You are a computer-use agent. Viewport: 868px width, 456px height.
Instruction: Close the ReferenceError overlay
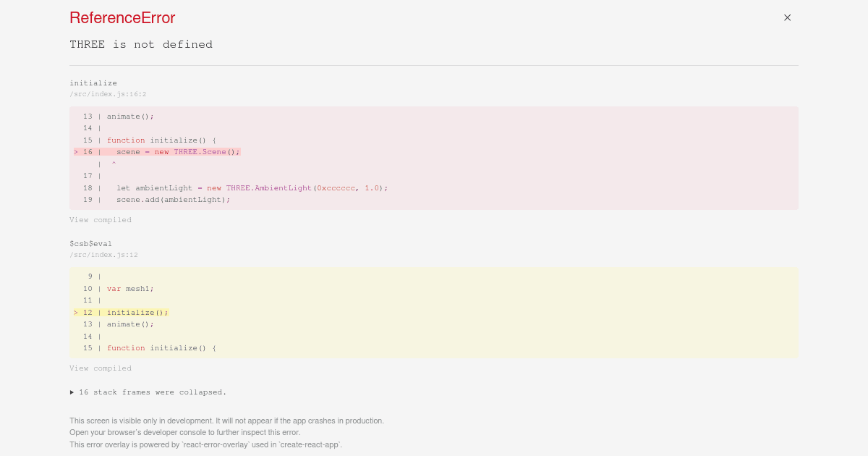click(787, 17)
